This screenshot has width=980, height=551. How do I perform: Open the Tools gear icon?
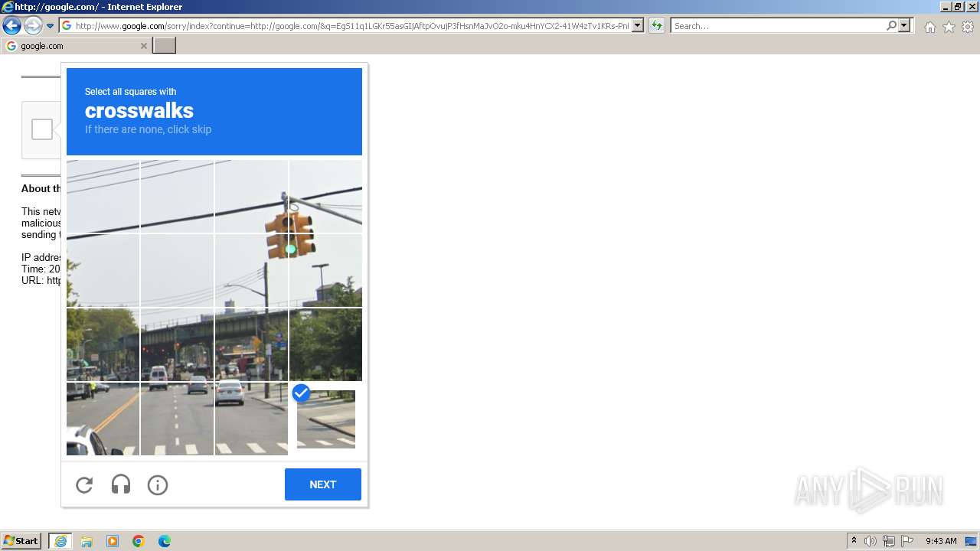point(968,27)
